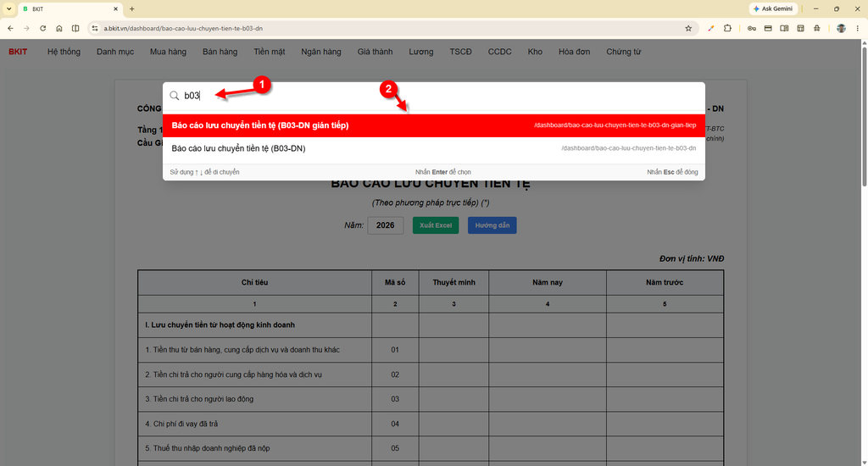Open the tab search dropdown arrow
The width and height of the screenshot is (868, 466).
point(8,8)
